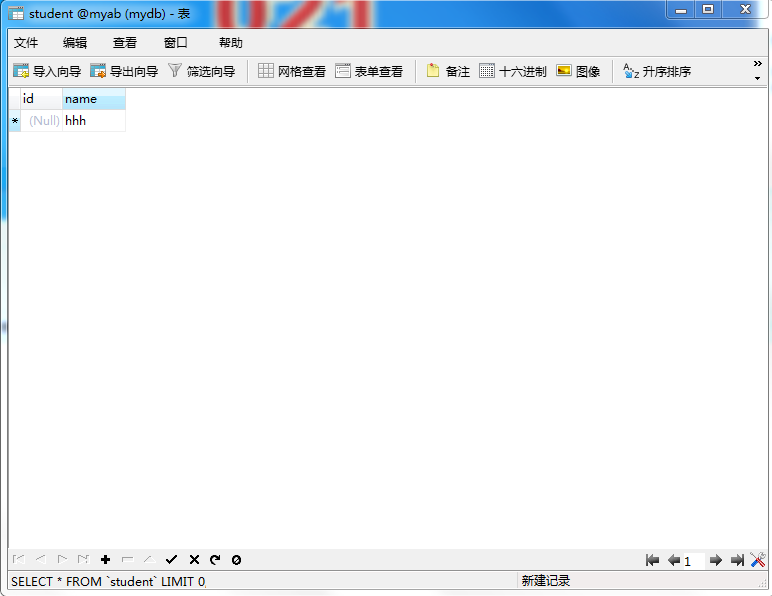Close the student table window

coord(745,9)
